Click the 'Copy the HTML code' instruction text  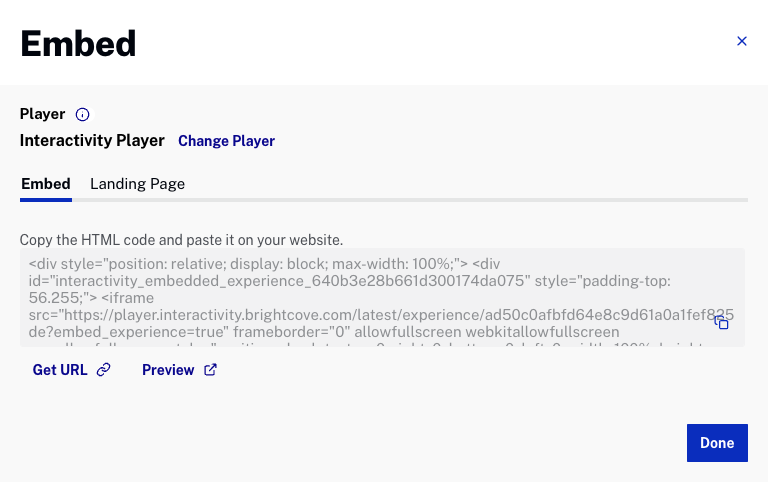(181, 240)
